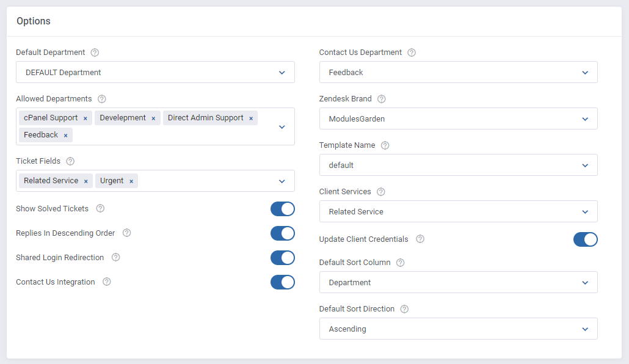
Task: Open Template Name dropdown
Action: click(x=459, y=165)
